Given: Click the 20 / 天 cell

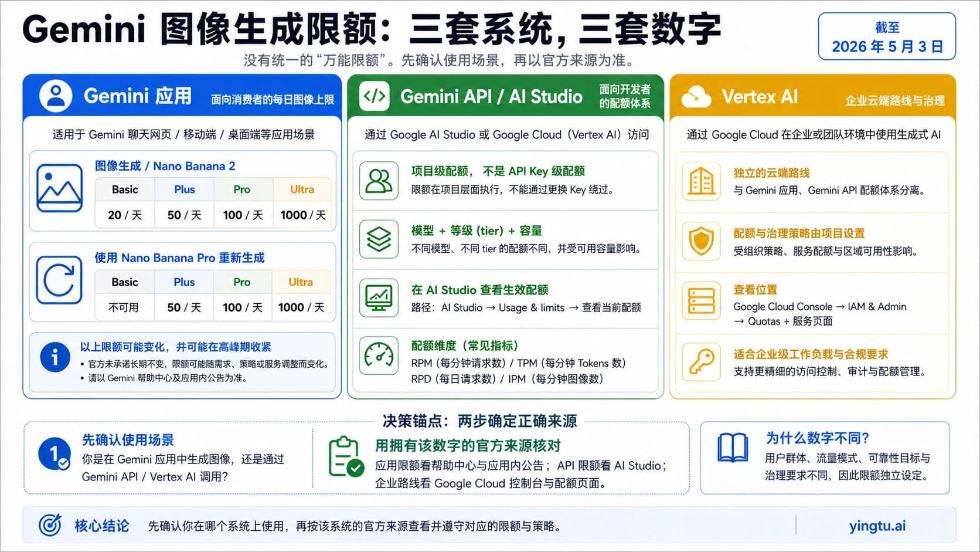Looking at the screenshot, I should (125, 215).
